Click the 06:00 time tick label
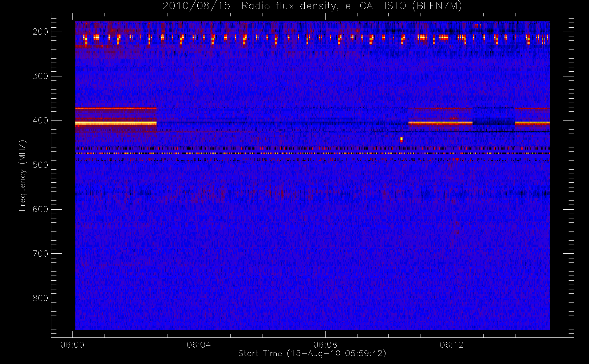This screenshot has width=589, height=364. 72,345
